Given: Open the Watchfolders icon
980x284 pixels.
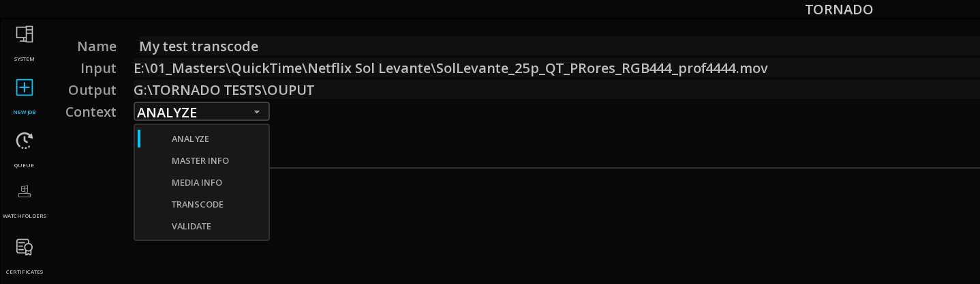Looking at the screenshot, I should coord(25,192).
